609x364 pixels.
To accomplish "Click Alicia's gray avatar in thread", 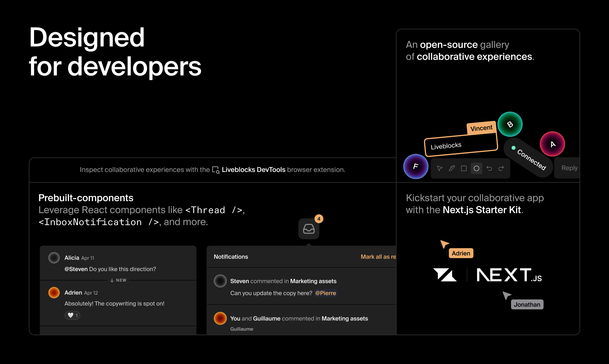I will 54,258.
